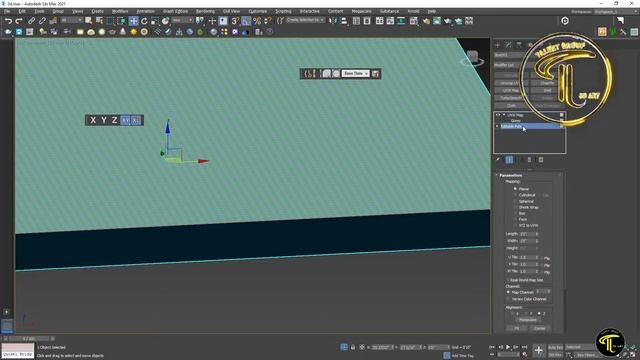
Task: Click the Mirror tool icon
Action: (x=333, y=21)
